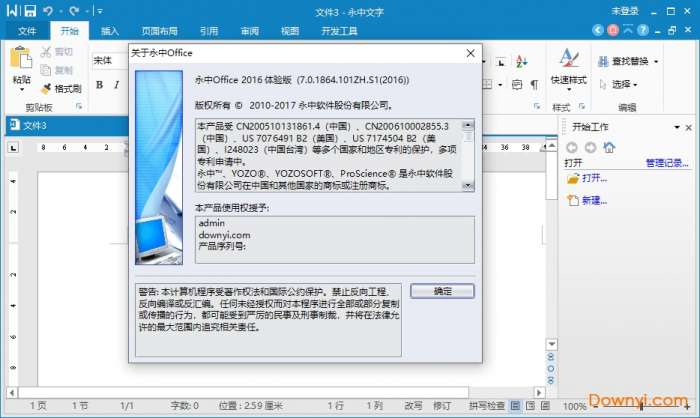Click the 管理记录... link
This screenshot has width=700, height=418.
click(667, 163)
